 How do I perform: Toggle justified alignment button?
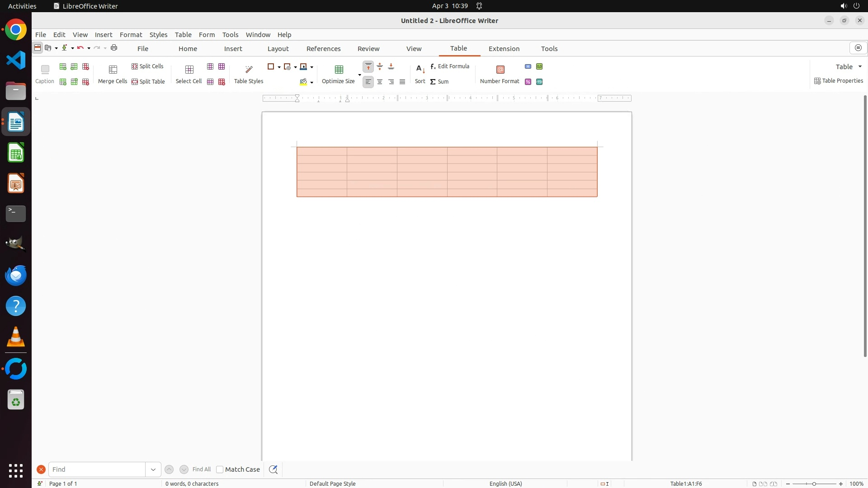pyautogui.click(x=402, y=82)
